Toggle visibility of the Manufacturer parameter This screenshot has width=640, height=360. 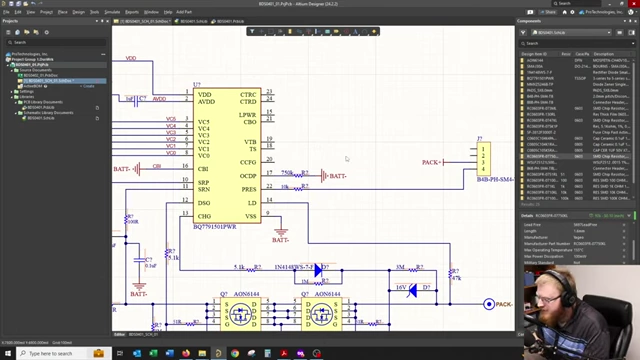coord(624,237)
